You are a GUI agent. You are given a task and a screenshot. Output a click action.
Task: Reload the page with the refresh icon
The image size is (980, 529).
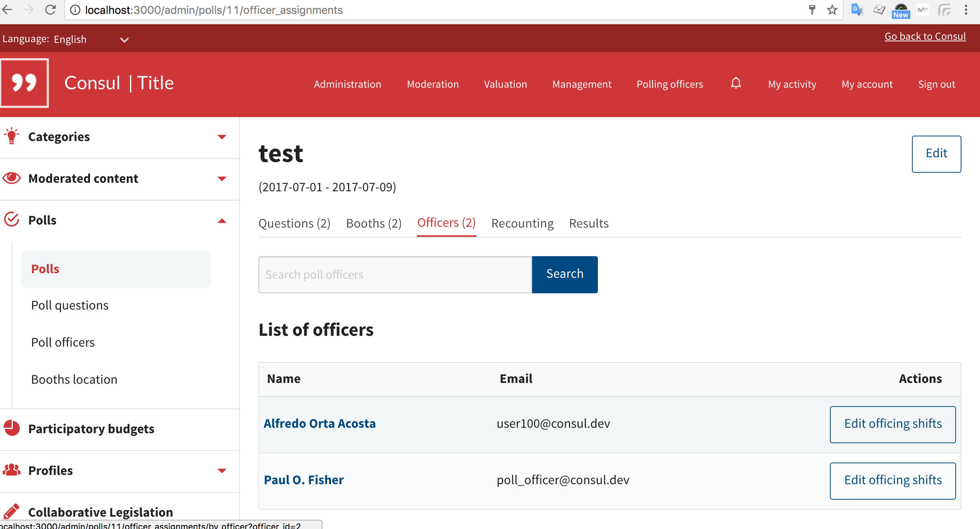click(51, 10)
